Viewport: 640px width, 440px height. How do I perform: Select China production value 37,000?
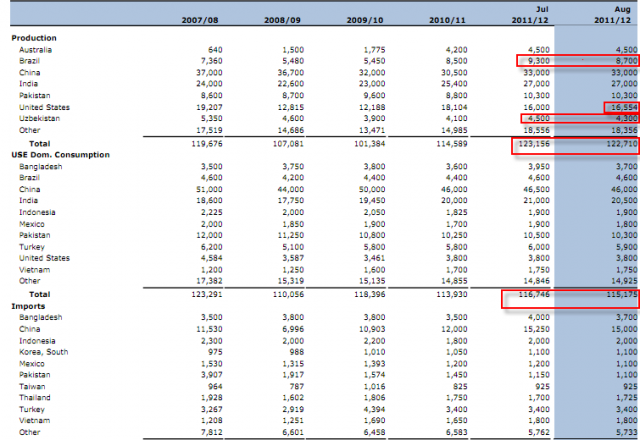tap(209, 72)
